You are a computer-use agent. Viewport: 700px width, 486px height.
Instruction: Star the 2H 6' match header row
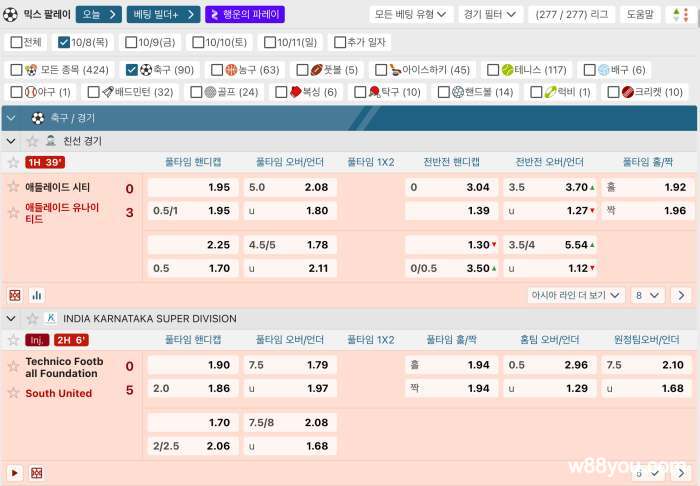[x=13, y=340]
